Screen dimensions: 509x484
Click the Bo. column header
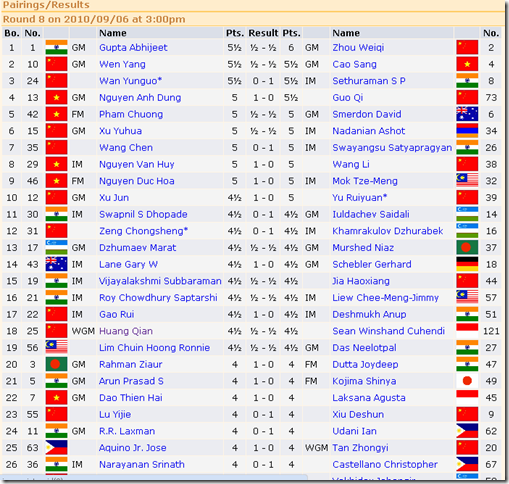12,33
